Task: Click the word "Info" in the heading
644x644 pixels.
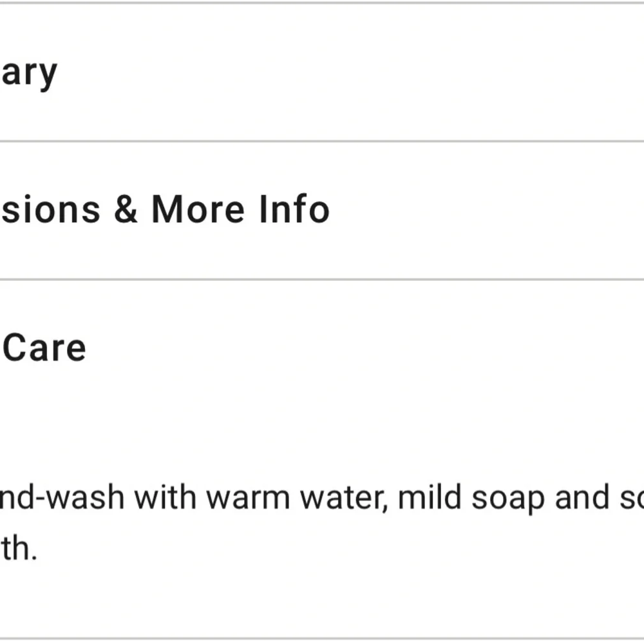Action: coord(294,209)
